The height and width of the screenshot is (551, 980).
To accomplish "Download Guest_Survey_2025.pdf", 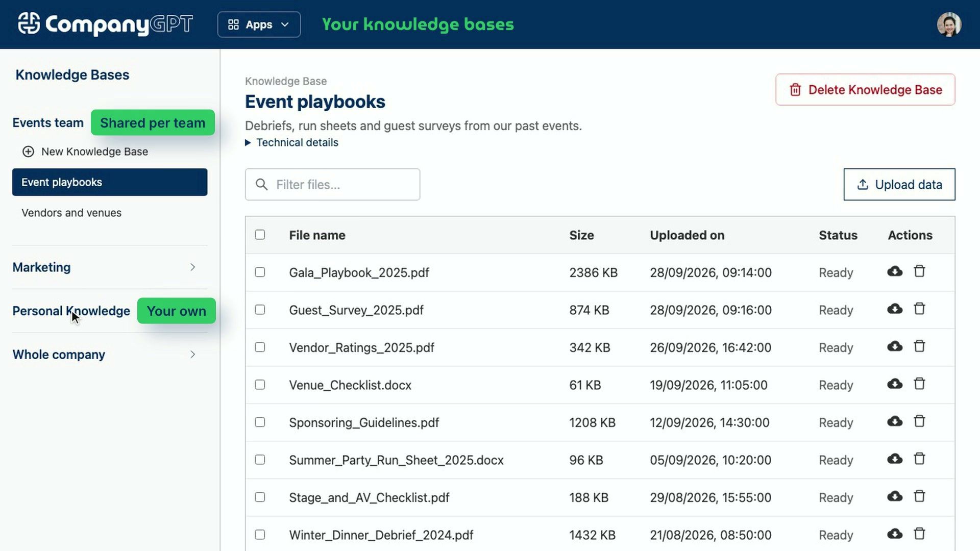I will pyautogui.click(x=894, y=309).
